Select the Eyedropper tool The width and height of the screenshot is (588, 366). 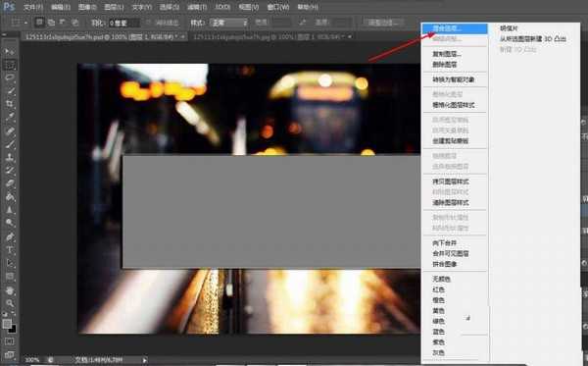tap(10, 117)
